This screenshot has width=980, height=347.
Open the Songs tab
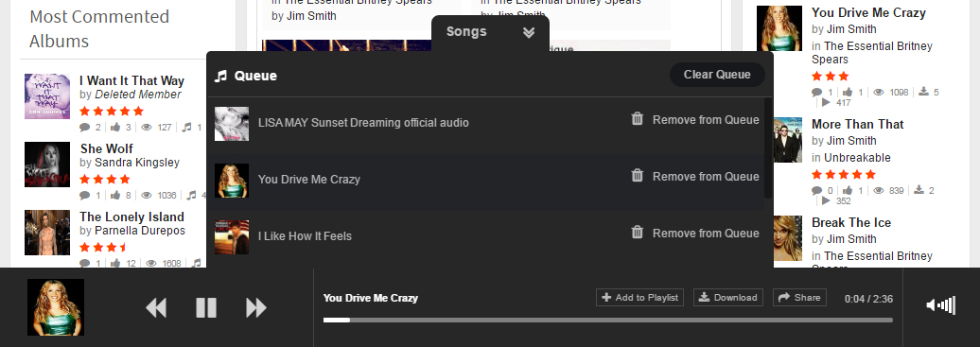click(x=466, y=32)
